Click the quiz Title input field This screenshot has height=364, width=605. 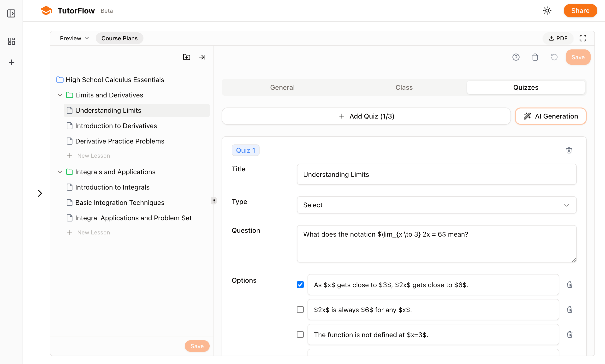(436, 174)
